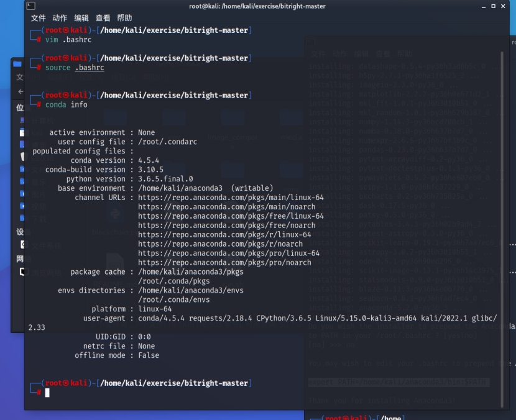This screenshot has height=420, width=516.
Task: Open the 查看 (View) menu
Action: 103,18
